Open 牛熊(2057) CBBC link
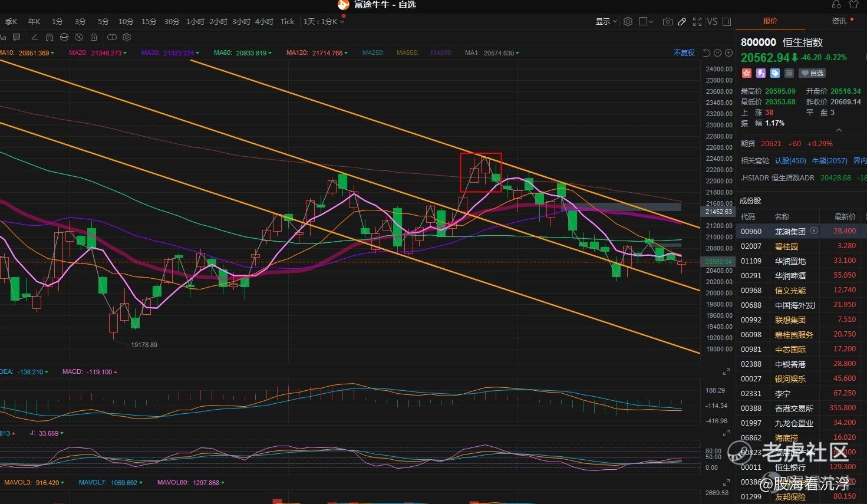 [830, 160]
